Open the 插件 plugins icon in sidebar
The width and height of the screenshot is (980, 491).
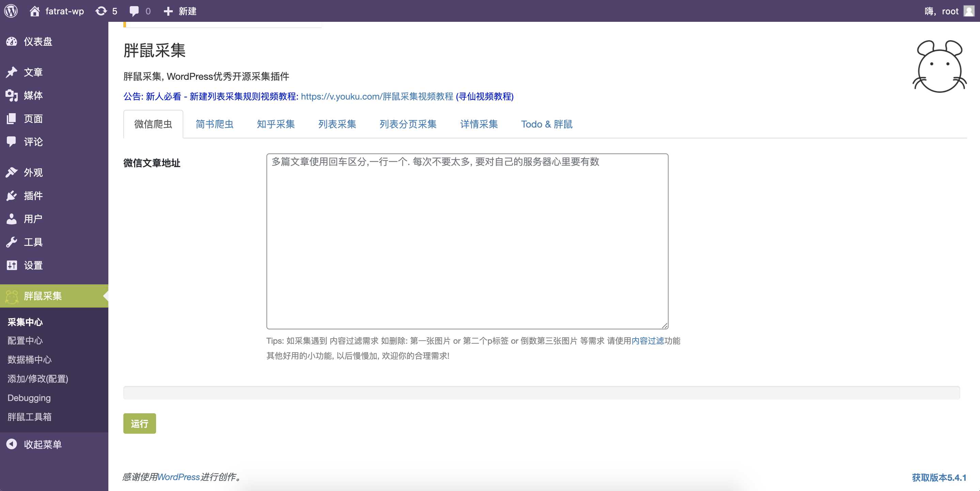click(x=12, y=196)
